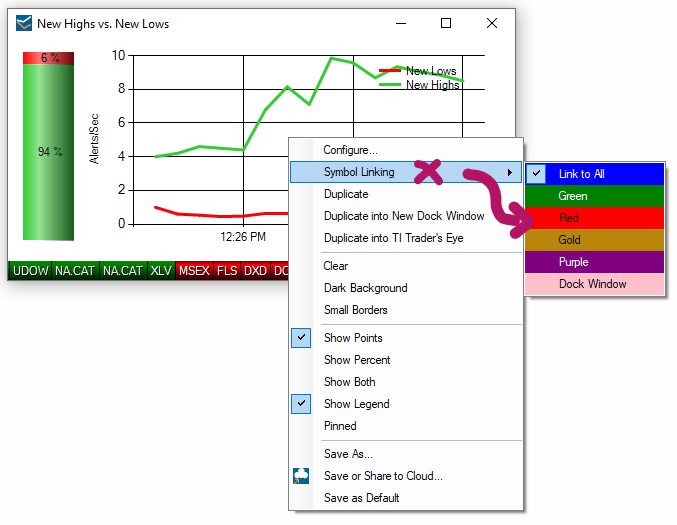Click the MSEX ticker symbol cell
The image size is (677, 525).
194,270
